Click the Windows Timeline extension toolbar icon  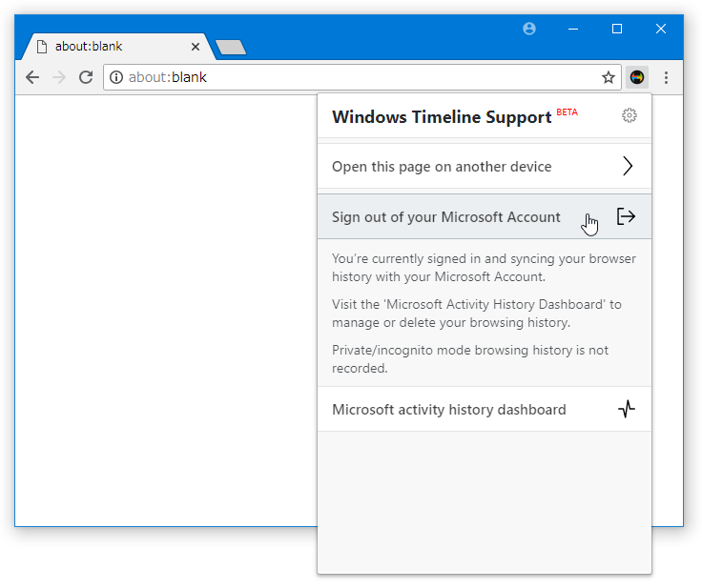[x=636, y=77]
